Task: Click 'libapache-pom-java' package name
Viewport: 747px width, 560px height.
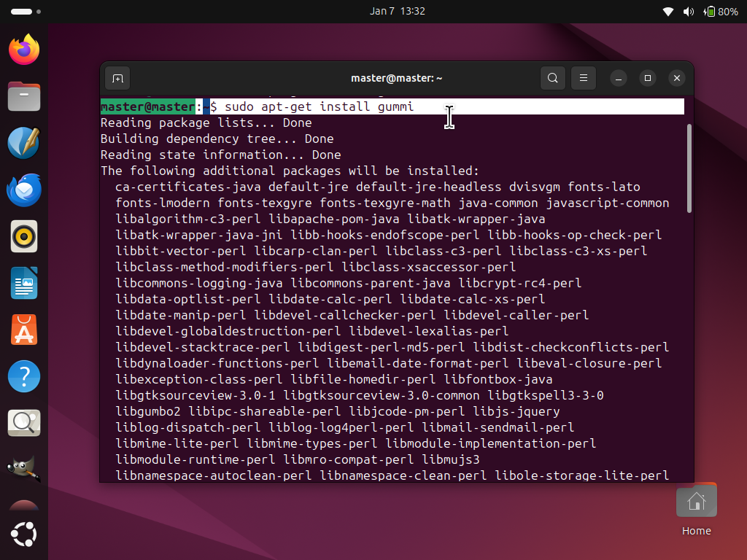Action: [334, 219]
